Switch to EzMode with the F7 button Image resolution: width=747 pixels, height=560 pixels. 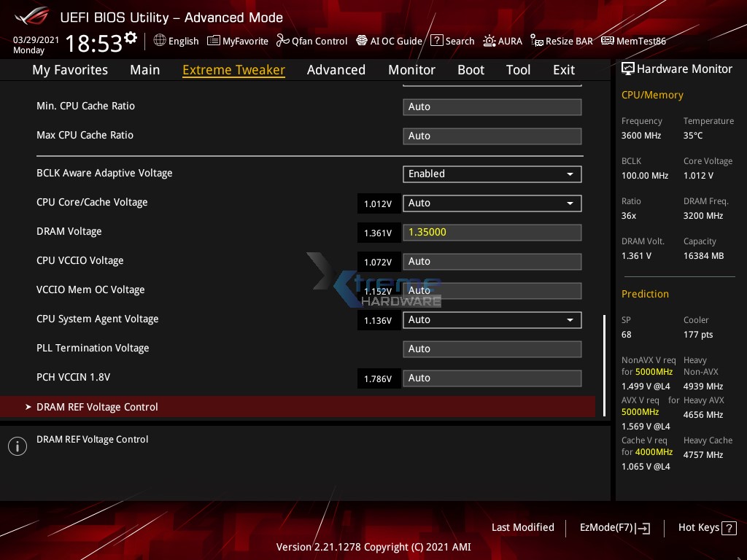point(614,527)
